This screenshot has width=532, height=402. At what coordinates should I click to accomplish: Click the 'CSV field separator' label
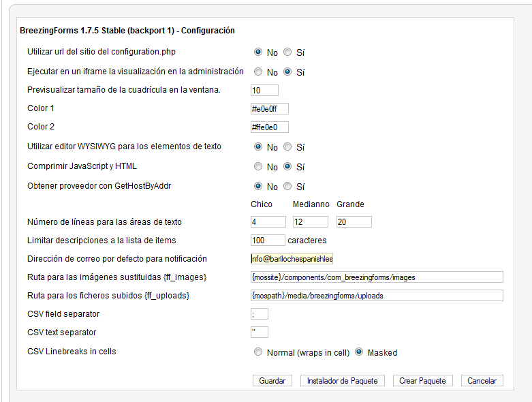63,314
